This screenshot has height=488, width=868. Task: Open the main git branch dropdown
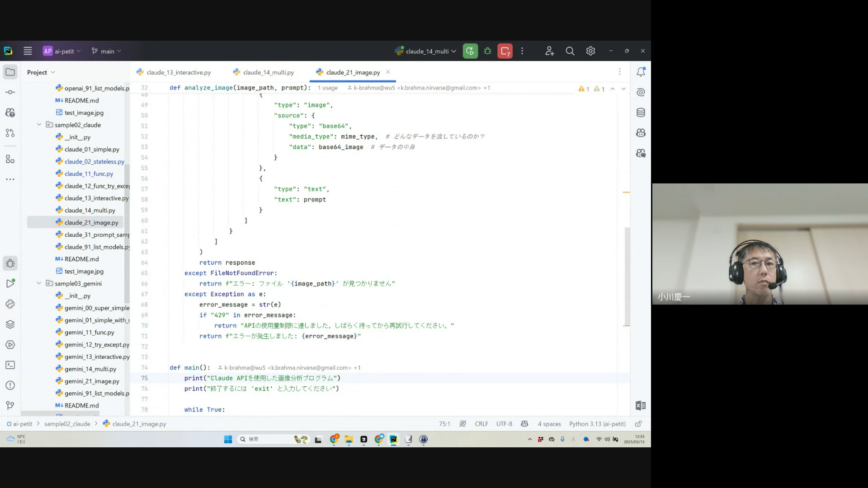coord(107,51)
